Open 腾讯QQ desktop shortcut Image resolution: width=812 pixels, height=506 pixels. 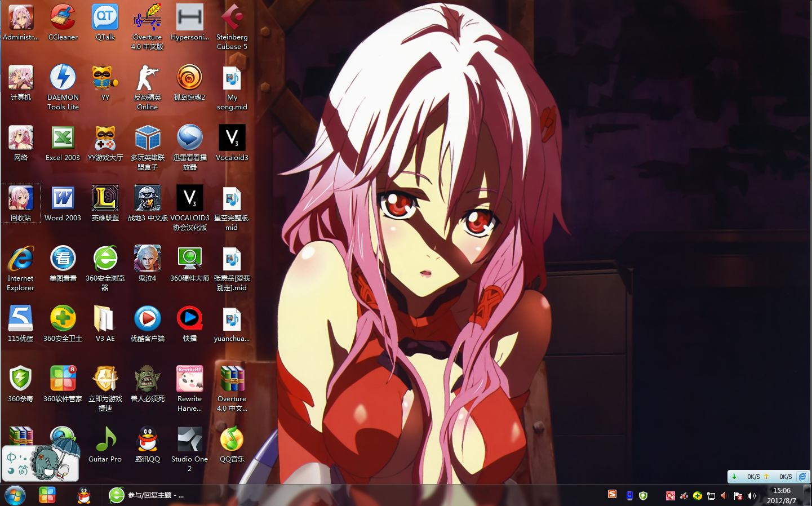point(148,445)
